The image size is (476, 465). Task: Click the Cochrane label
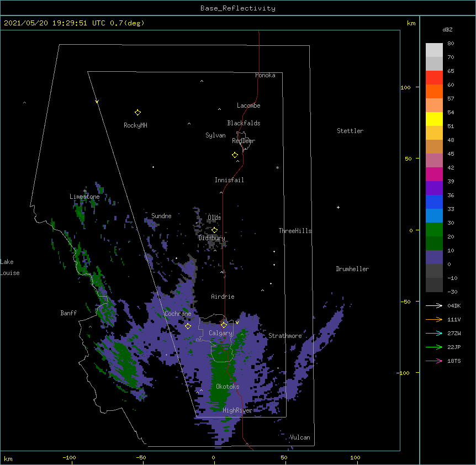coord(178,314)
